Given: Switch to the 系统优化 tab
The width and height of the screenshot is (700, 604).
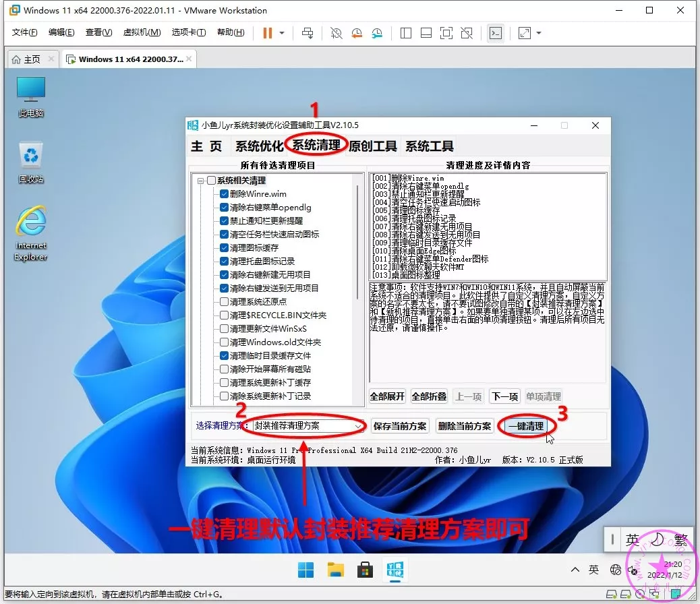Looking at the screenshot, I should click(259, 146).
